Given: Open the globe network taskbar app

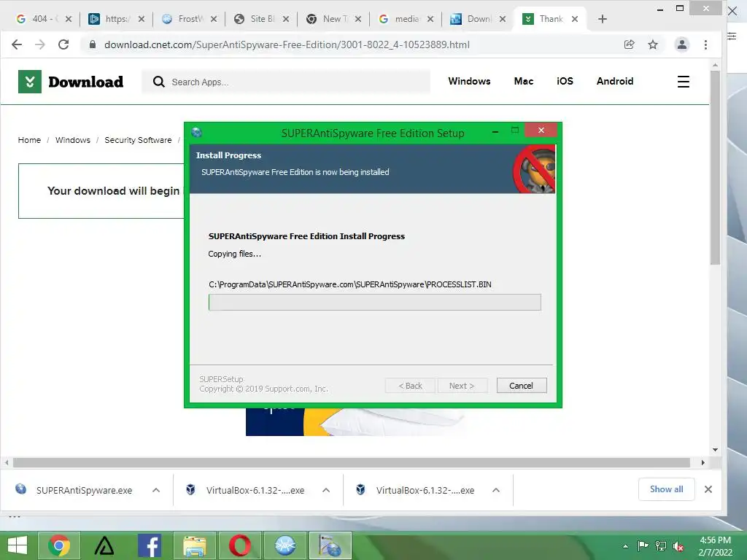Looking at the screenshot, I should coord(285,545).
